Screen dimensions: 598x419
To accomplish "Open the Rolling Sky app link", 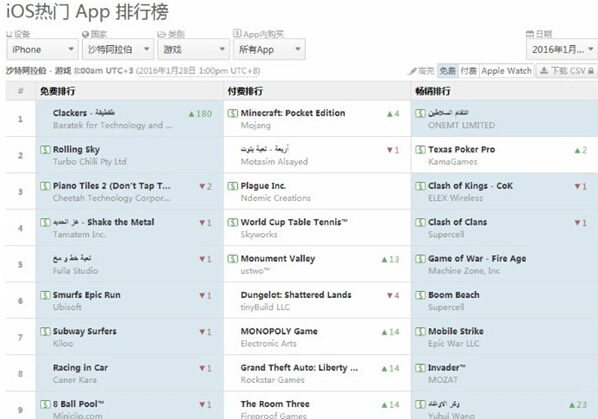I will 76,149.
